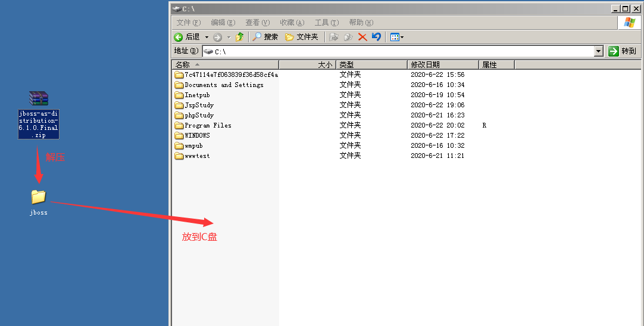Expand the address bar dropdown arrow
This screenshot has width=644, height=326.
[x=599, y=51]
